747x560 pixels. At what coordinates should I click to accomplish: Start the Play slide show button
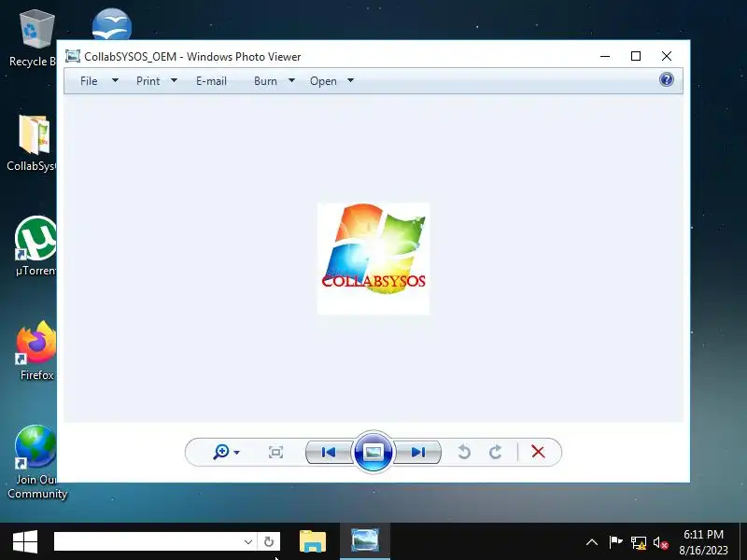(373, 452)
